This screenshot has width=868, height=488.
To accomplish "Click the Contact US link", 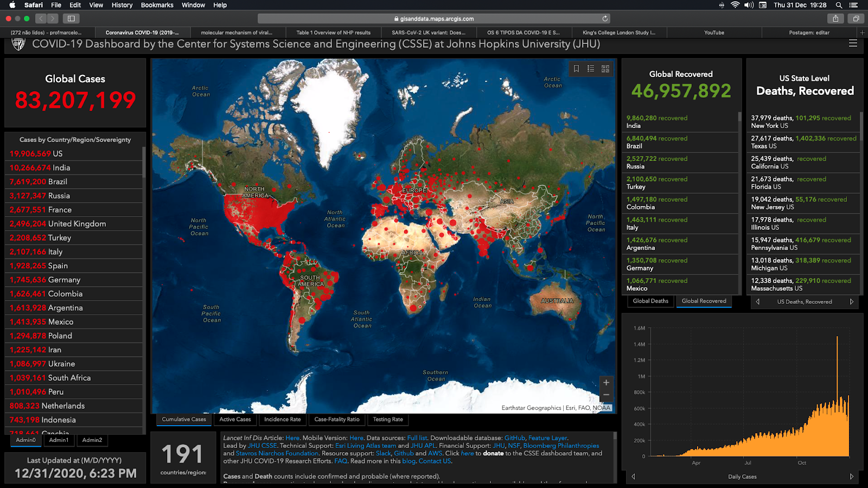I will [x=435, y=461].
